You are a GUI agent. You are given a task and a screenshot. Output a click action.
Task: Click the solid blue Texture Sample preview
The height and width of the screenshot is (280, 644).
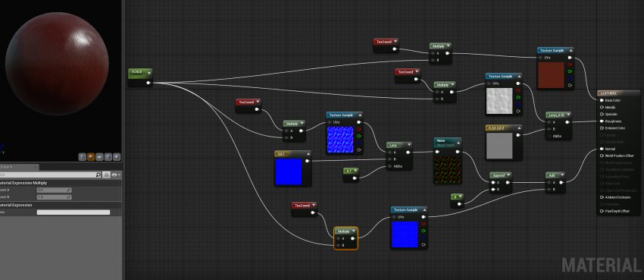click(x=405, y=234)
